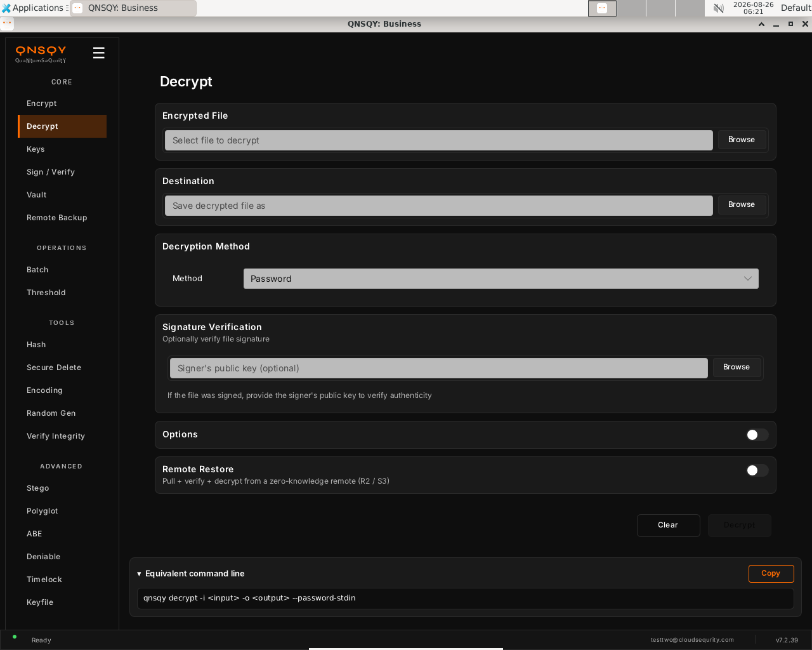812x650 pixels.
Task: Open the Vault page
Action: click(x=62, y=195)
